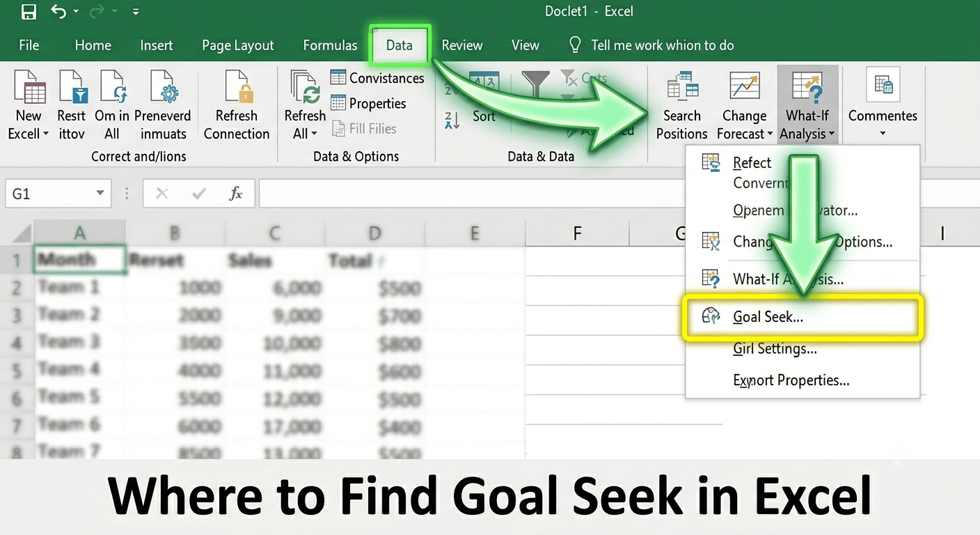This screenshot has height=535, width=980.
Task: Click the formula bar Enter checkmark icon
Action: (x=199, y=194)
